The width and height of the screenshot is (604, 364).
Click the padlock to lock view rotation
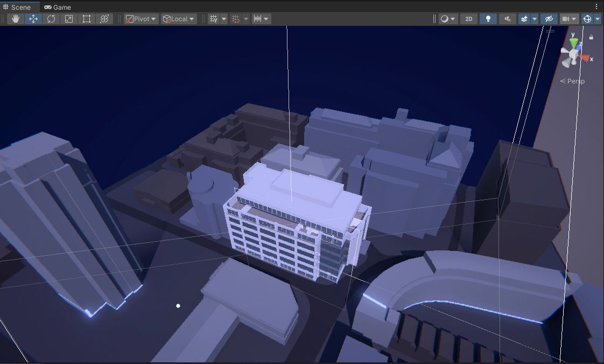[x=591, y=37]
